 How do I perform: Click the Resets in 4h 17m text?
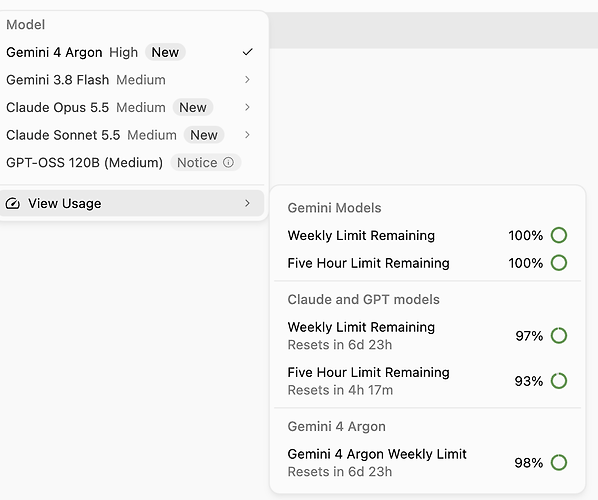[340, 390]
